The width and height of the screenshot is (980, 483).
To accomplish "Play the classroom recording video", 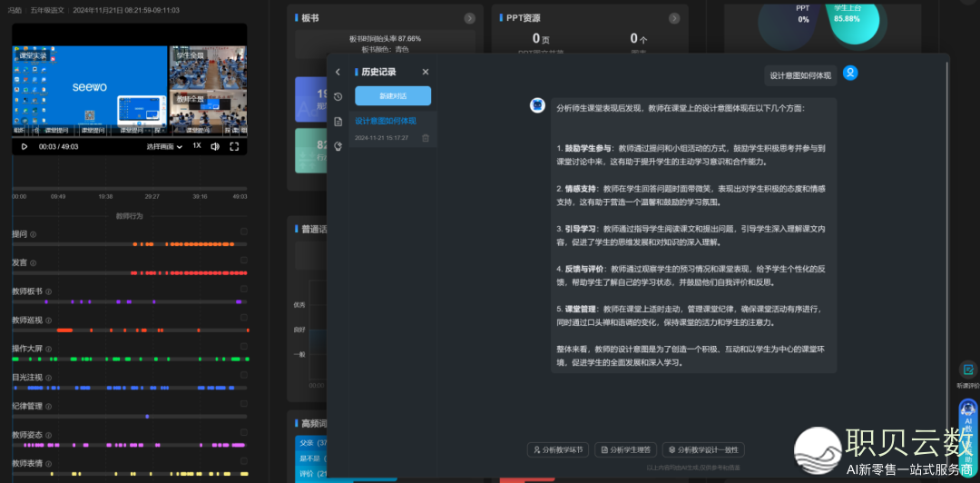I will [24, 146].
